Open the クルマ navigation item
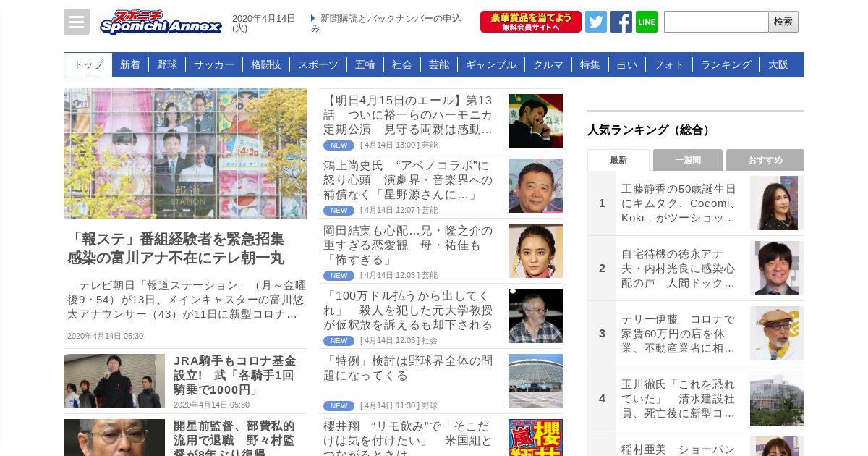Image resolution: width=868 pixels, height=456 pixels. (548, 64)
